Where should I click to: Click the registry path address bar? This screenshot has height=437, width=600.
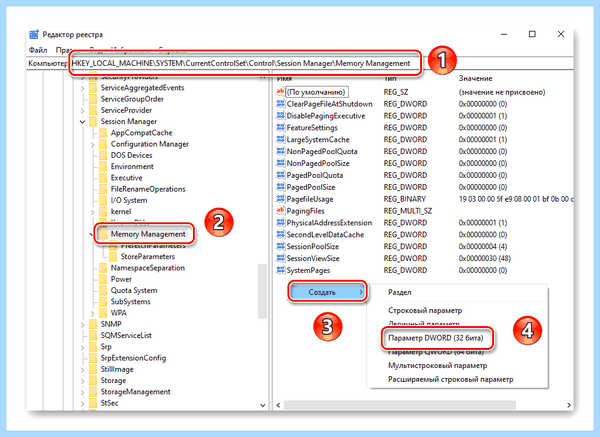coord(245,63)
